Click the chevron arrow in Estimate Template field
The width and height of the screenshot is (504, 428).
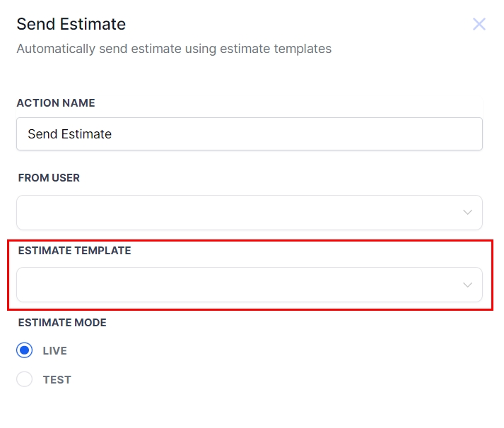point(467,285)
